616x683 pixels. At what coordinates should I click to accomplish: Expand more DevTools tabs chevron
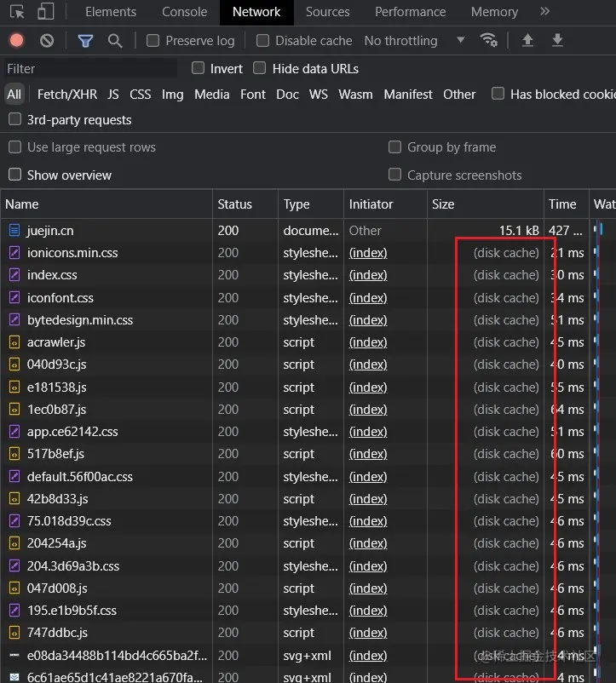pos(544,11)
